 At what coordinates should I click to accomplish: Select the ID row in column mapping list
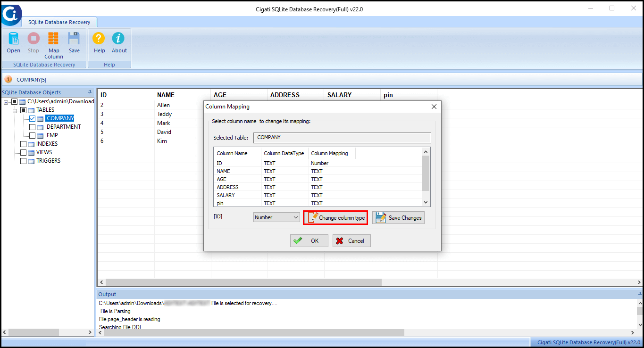coord(318,163)
